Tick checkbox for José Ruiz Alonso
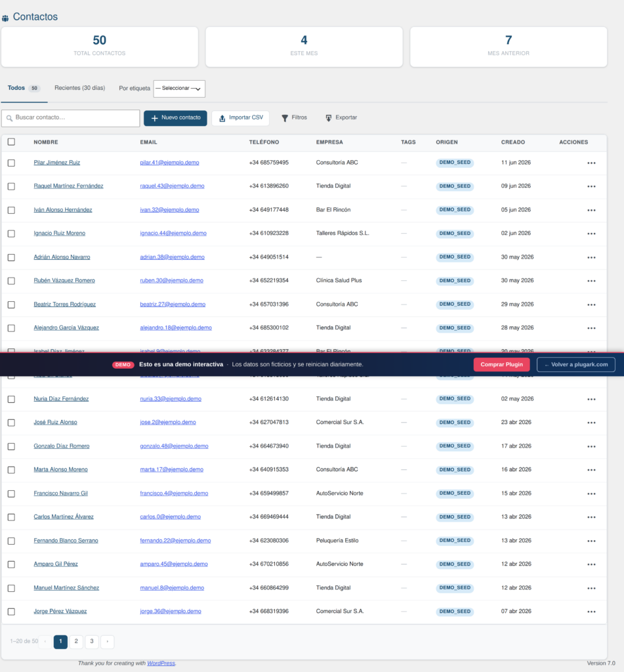 pyautogui.click(x=11, y=423)
